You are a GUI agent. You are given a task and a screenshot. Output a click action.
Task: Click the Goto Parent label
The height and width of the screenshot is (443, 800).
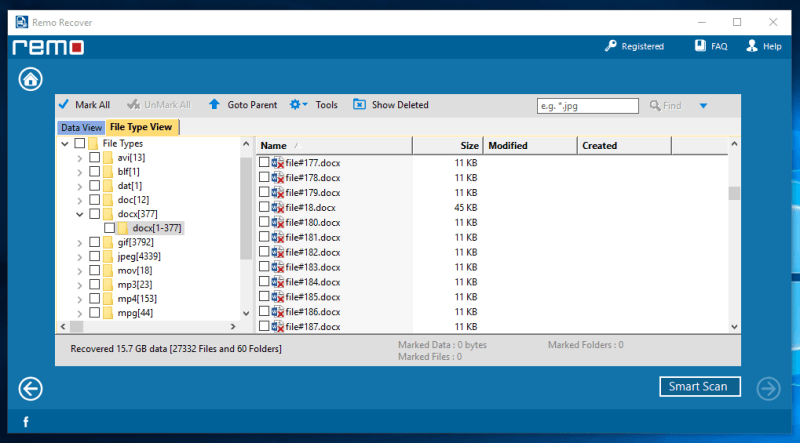(252, 105)
